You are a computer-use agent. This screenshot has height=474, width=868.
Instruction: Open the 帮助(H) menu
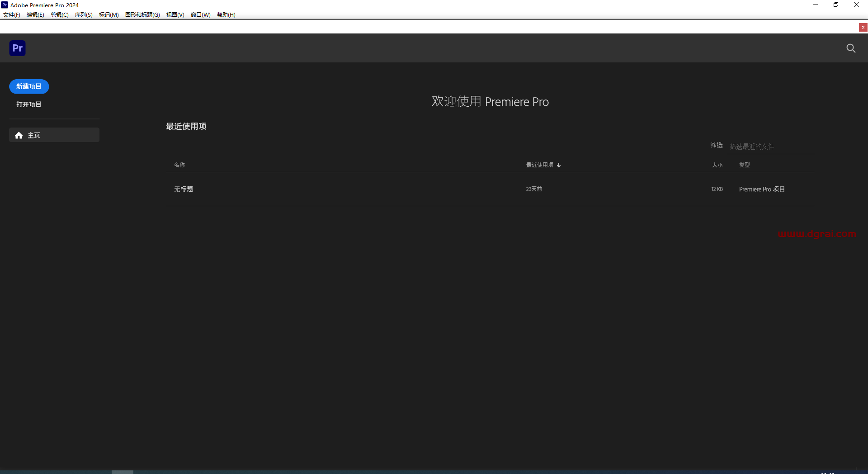[x=226, y=15]
